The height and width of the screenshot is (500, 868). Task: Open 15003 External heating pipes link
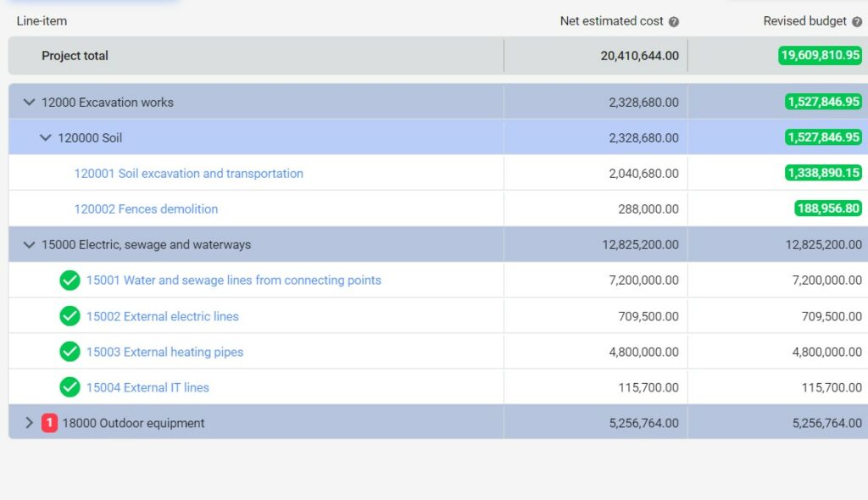pyautogui.click(x=165, y=352)
